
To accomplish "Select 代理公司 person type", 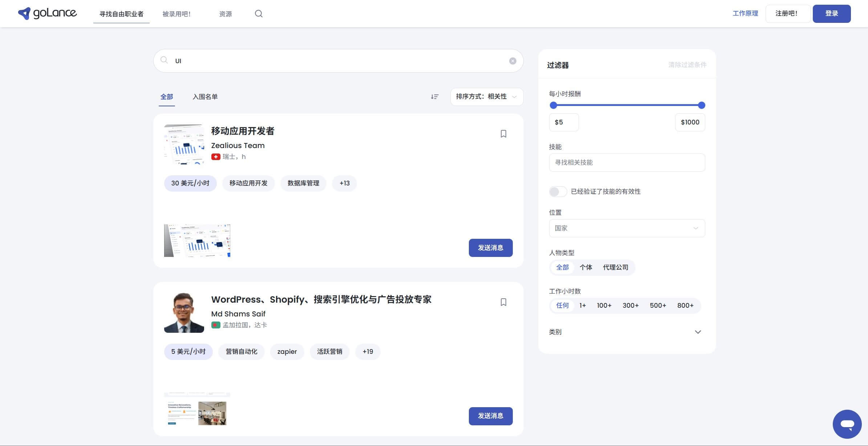I will [616, 267].
